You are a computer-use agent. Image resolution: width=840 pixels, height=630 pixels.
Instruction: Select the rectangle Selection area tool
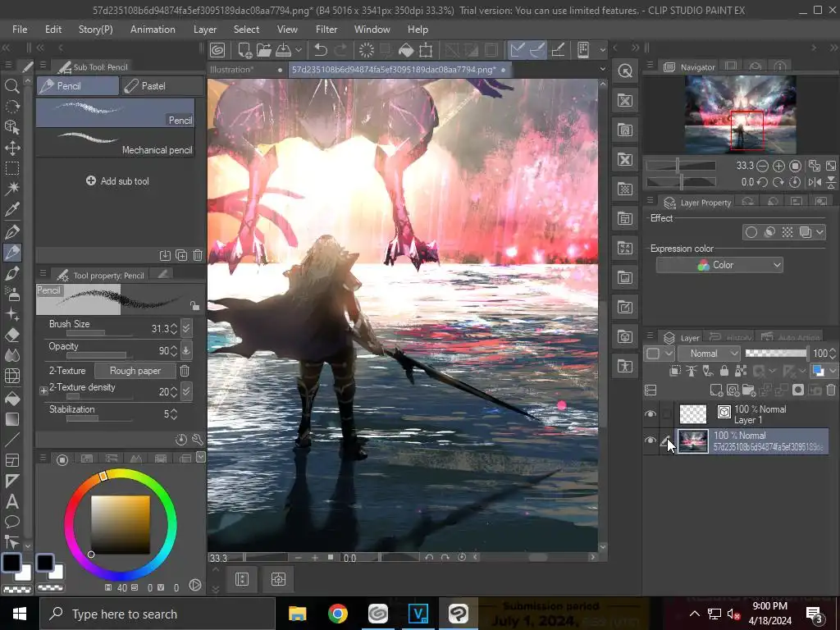[11, 168]
